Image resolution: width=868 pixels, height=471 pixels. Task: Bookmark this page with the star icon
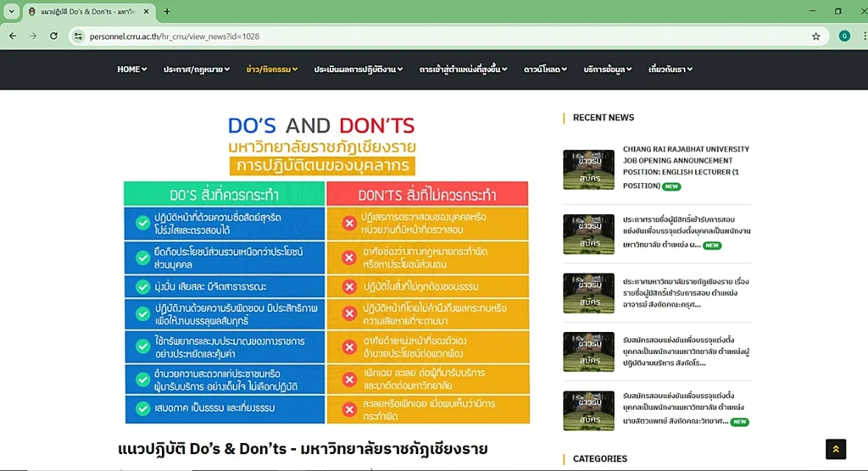point(816,36)
